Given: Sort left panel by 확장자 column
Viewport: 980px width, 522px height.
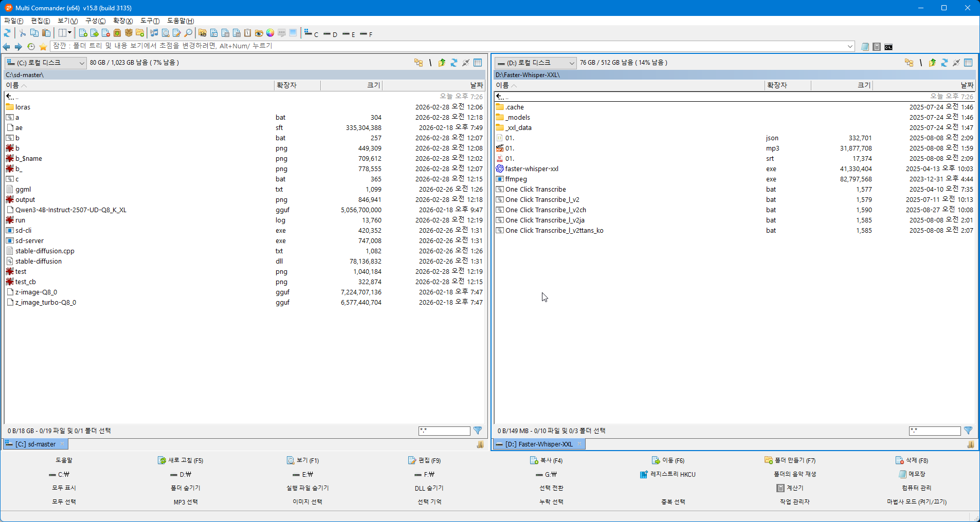Looking at the screenshot, I should (297, 85).
